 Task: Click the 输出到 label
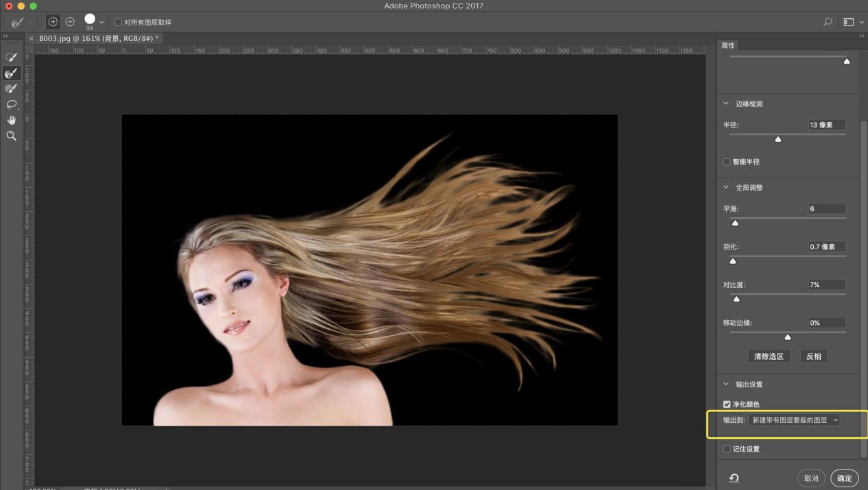(x=734, y=420)
